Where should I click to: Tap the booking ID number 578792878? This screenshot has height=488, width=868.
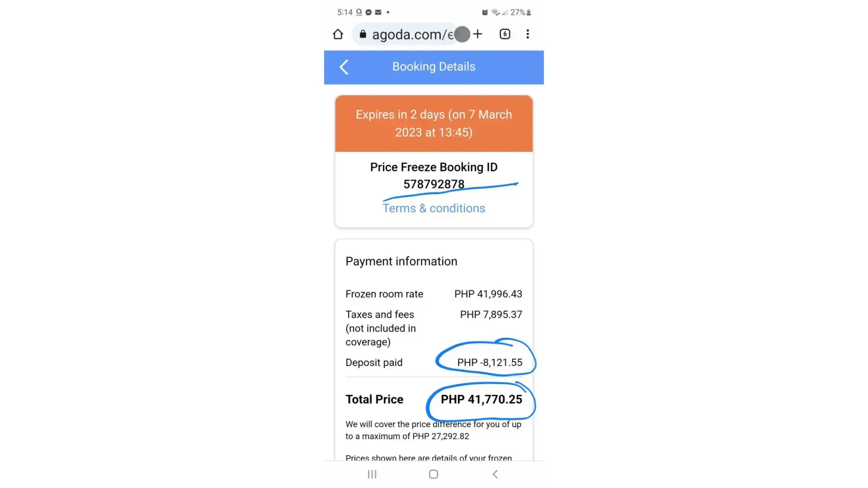[x=434, y=184]
